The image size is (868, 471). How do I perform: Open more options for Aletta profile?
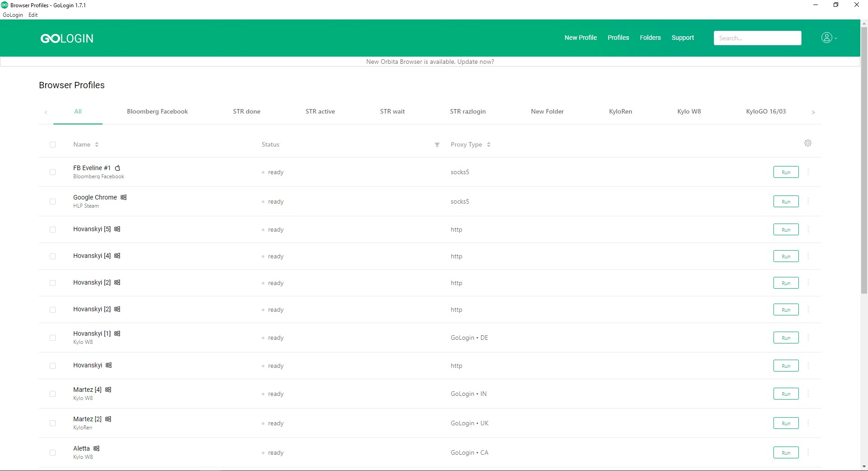pyautogui.click(x=808, y=452)
